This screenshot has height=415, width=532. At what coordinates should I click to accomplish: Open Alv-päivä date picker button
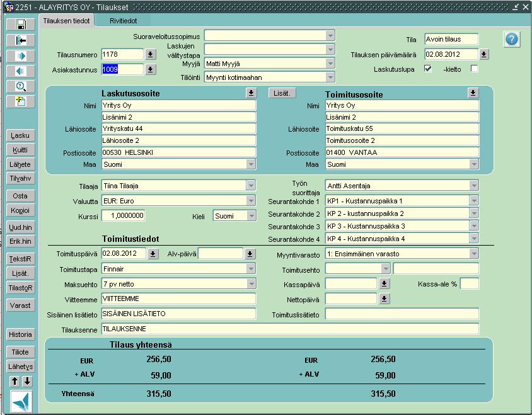[250, 254]
